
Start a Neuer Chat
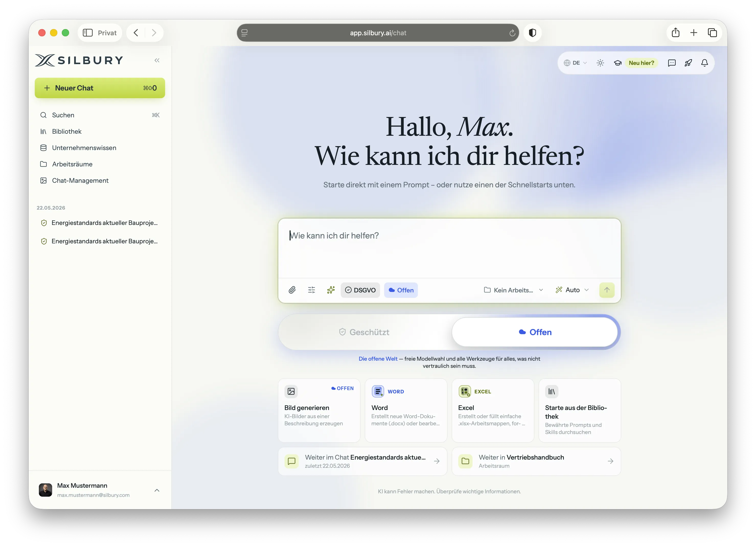coord(100,88)
